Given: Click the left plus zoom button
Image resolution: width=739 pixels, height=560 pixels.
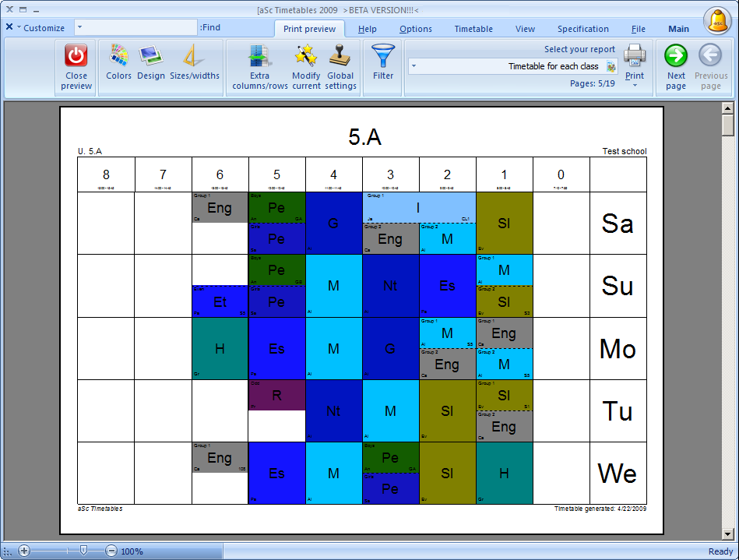Looking at the screenshot, I should (x=24, y=551).
